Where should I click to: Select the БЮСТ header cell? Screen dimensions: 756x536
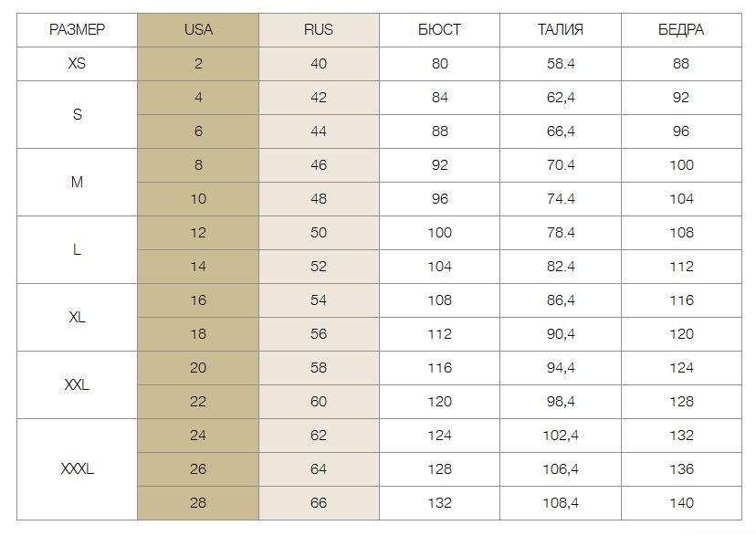439,29
